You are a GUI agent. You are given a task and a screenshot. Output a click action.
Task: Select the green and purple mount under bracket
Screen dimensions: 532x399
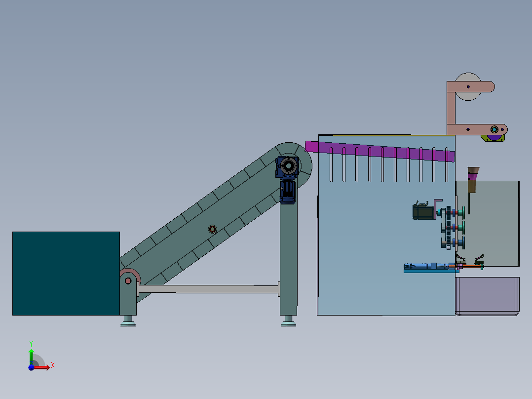pos(493,138)
